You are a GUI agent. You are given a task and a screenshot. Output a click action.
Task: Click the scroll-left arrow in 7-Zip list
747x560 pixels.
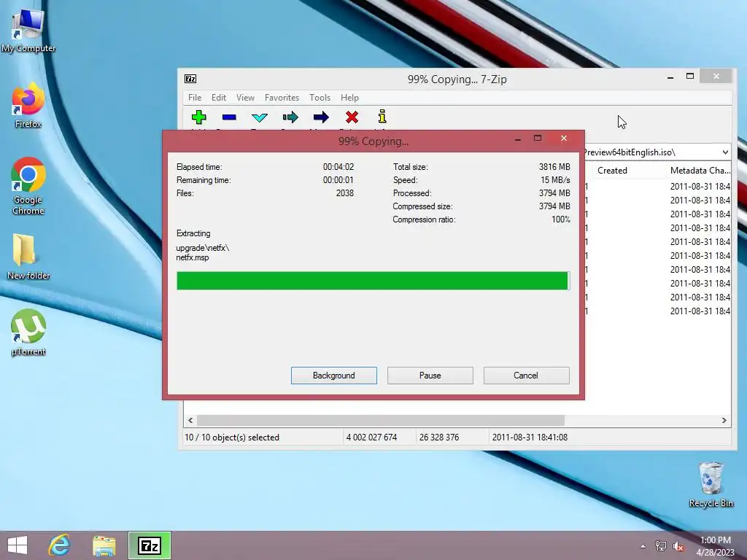190,421
